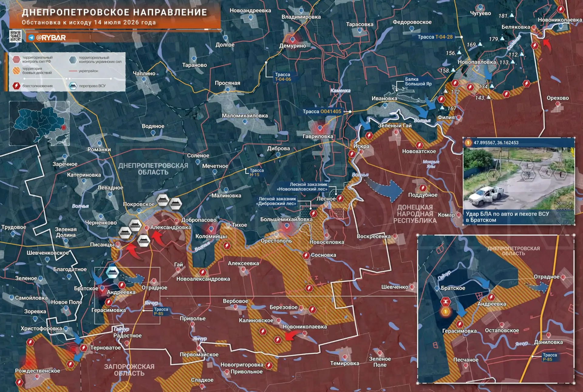583x392 pixels.
Task: Click the Трасса Т-04-28 road label
Action: click(435, 37)
